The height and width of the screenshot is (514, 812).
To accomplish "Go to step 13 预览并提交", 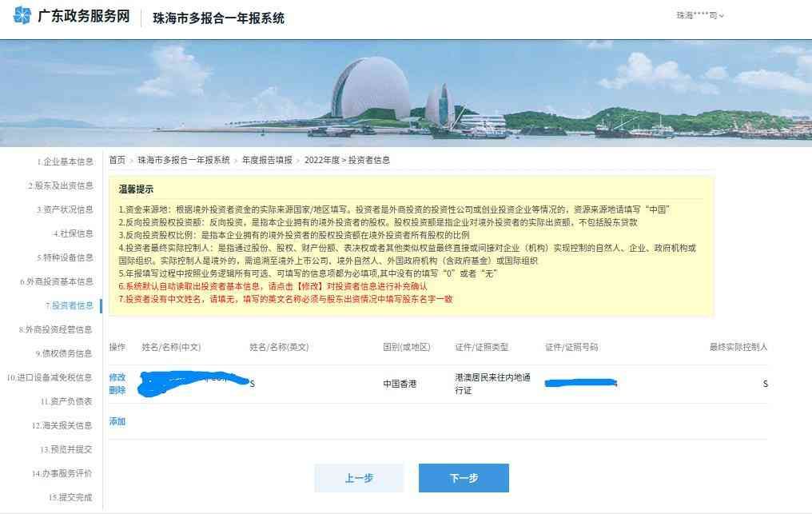I will coord(66,449).
